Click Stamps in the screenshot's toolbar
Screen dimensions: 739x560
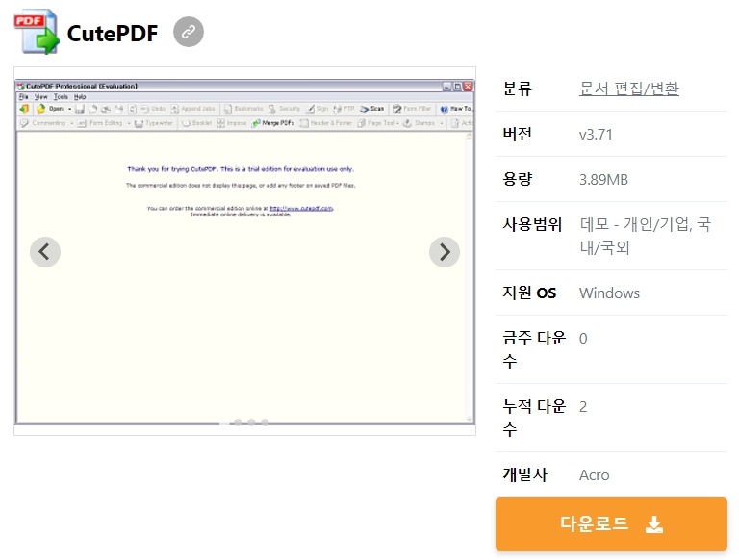[x=419, y=123]
